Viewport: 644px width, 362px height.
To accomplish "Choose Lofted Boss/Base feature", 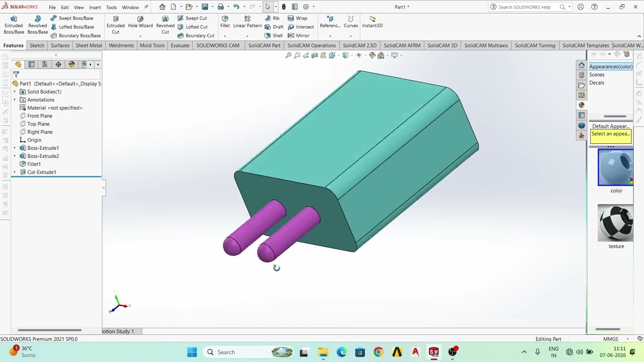I will (72, 27).
